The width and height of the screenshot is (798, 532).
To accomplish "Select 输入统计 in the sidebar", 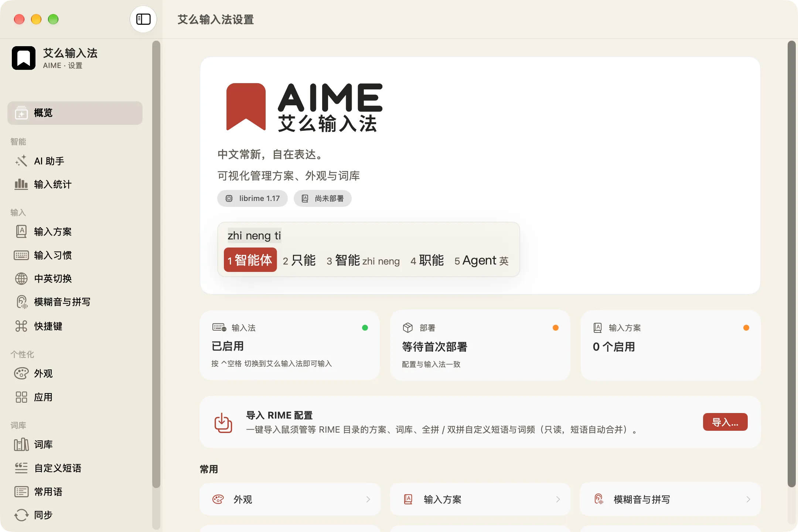I will click(x=75, y=184).
